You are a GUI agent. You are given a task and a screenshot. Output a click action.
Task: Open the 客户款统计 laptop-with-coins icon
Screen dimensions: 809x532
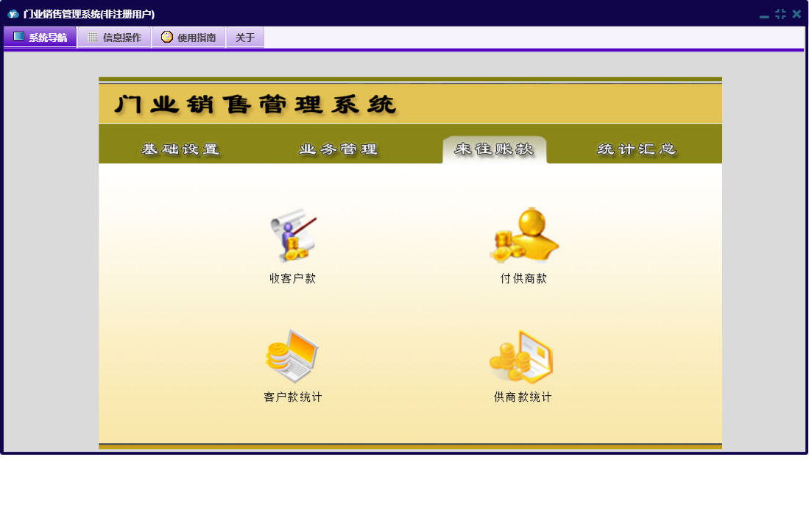(293, 356)
